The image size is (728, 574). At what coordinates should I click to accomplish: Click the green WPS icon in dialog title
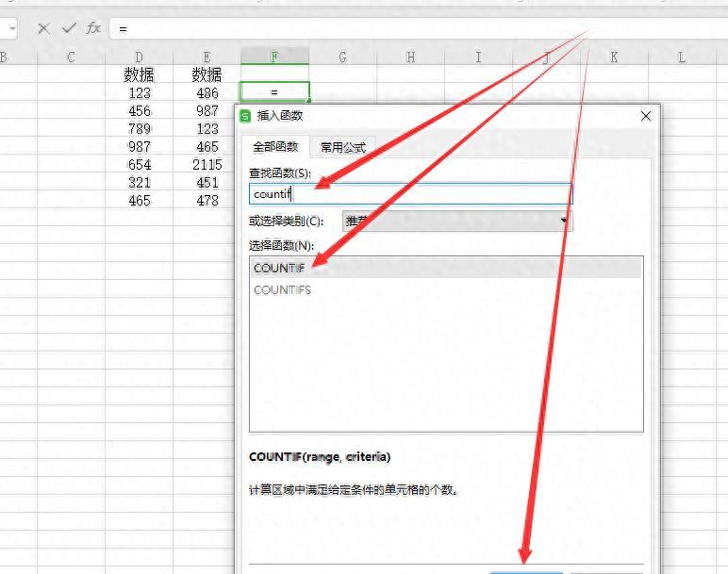pyautogui.click(x=246, y=116)
